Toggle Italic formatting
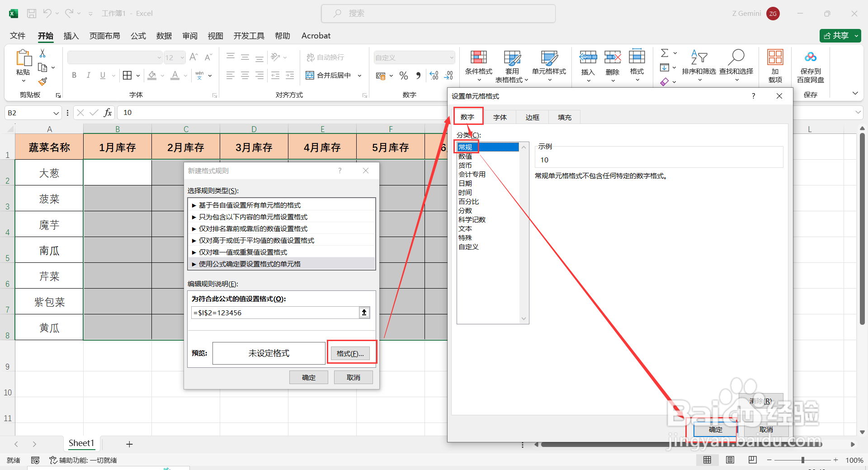 pyautogui.click(x=89, y=75)
